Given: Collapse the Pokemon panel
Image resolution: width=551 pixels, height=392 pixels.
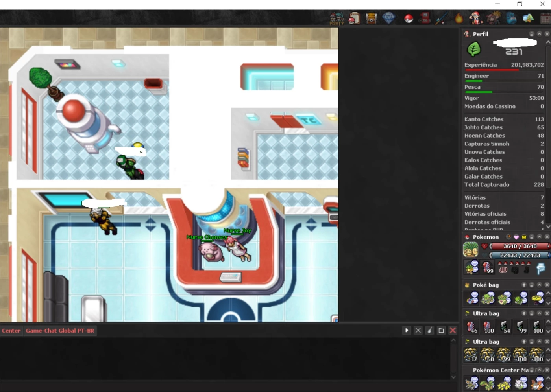Looking at the screenshot, I should 539,237.
